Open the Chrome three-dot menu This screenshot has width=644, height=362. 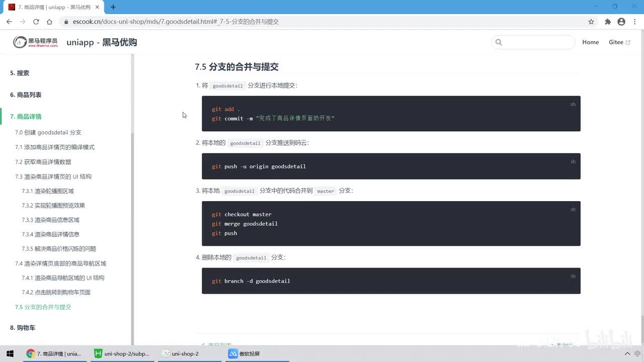click(x=635, y=22)
